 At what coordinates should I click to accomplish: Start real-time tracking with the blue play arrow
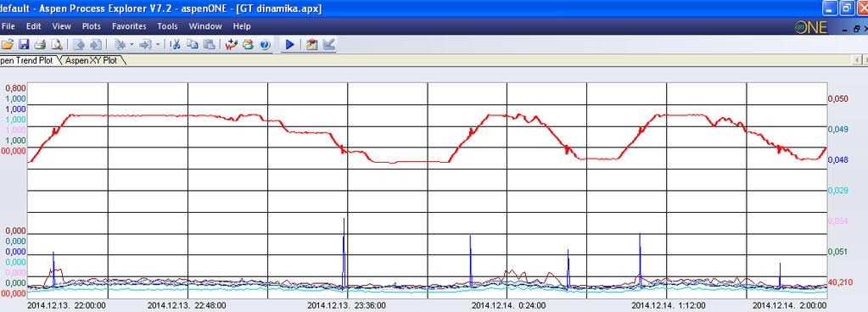pos(289,45)
